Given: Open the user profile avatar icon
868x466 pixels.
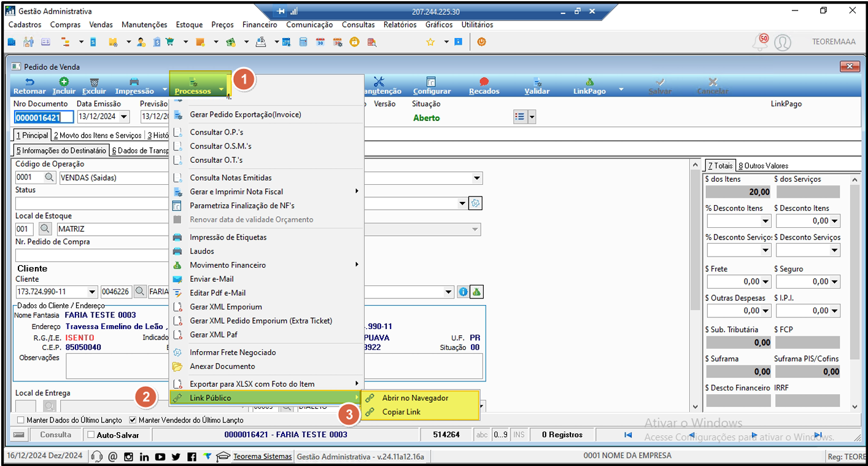Looking at the screenshot, I should [x=782, y=42].
